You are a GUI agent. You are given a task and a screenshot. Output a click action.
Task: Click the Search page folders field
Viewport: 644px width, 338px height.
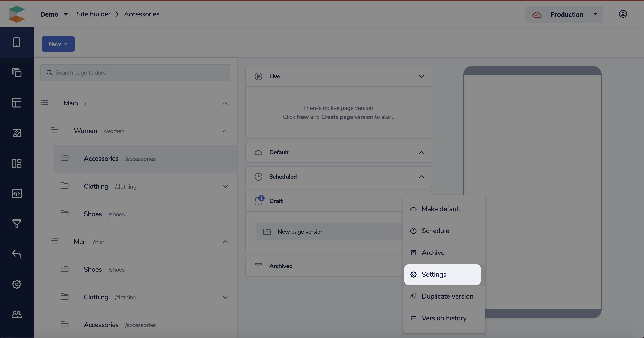click(x=135, y=73)
